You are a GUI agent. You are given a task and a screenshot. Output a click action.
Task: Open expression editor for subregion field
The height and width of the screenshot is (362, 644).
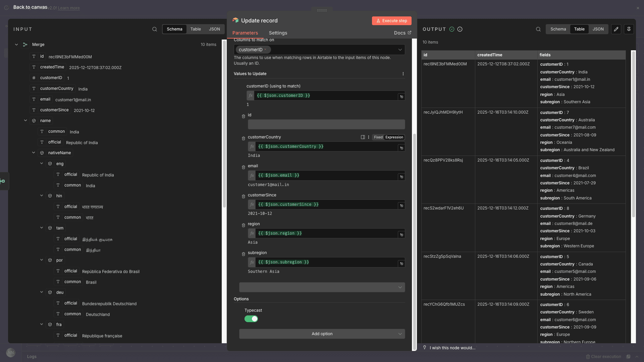401,263
